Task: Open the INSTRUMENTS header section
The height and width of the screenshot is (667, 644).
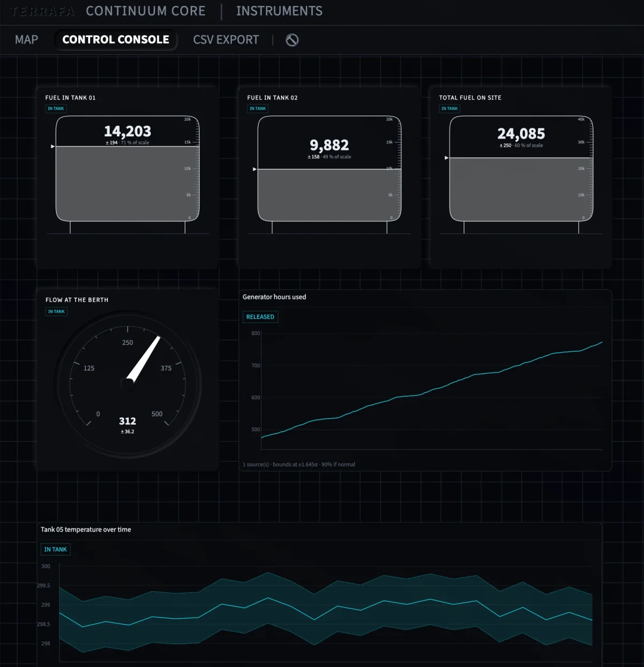Action: [x=279, y=11]
